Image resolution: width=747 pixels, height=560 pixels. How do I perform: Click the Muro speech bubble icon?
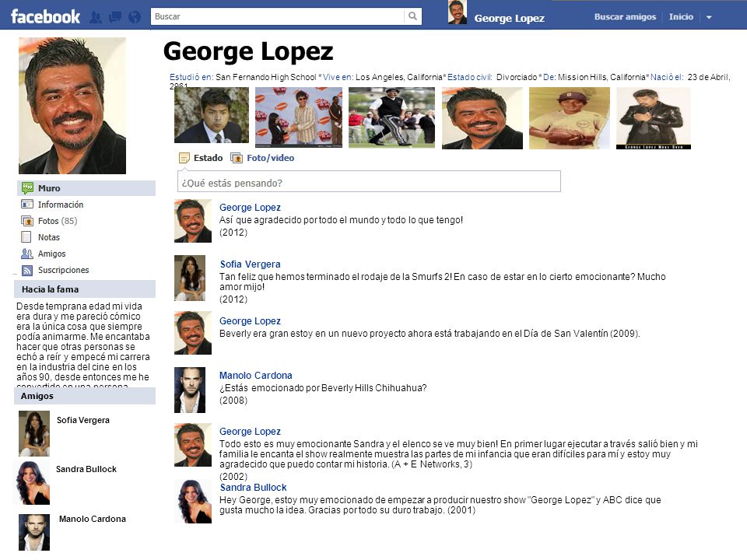coord(27,187)
